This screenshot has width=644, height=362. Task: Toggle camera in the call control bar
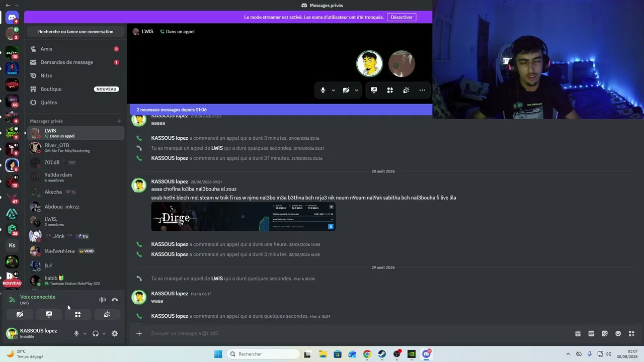tap(346, 90)
